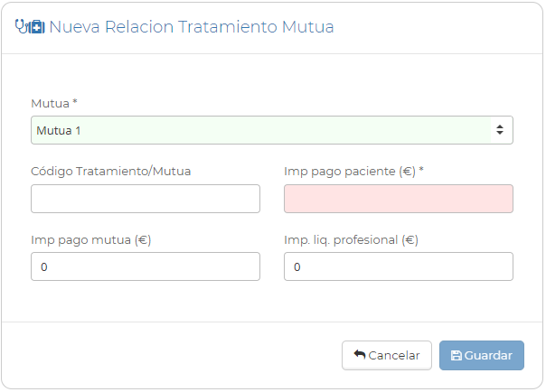Save the form with Guardar
Image resolution: width=546 pixels, height=392 pixels.
tap(482, 356)
